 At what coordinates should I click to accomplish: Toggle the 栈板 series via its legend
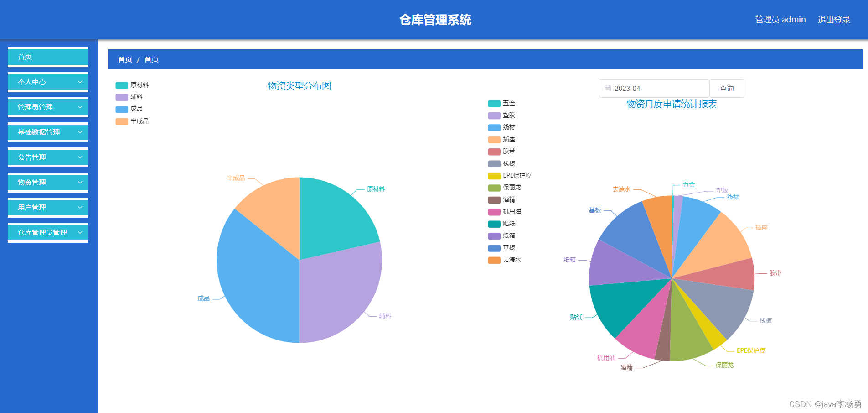[x=494, y=163]
